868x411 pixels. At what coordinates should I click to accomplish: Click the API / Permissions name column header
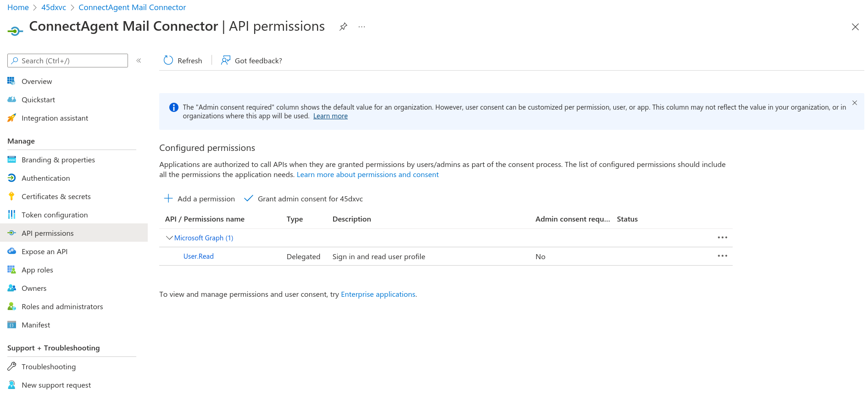click(x=205, y=219)
